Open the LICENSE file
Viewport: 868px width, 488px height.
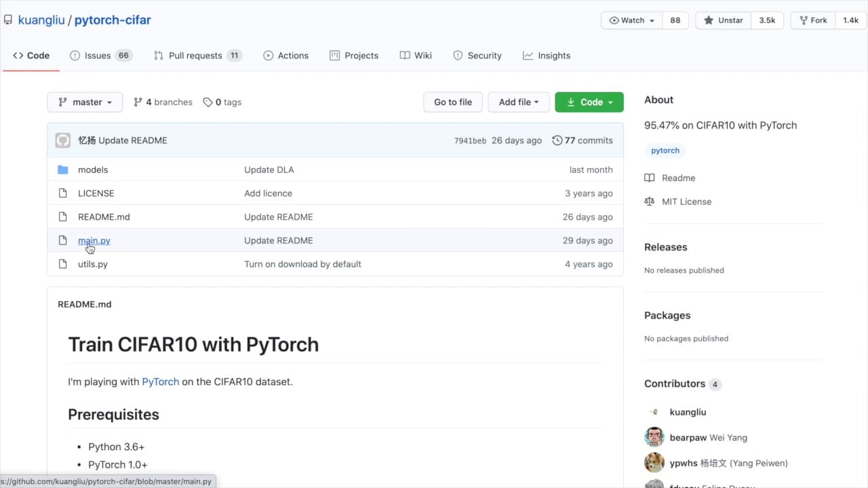pos(96,193)
